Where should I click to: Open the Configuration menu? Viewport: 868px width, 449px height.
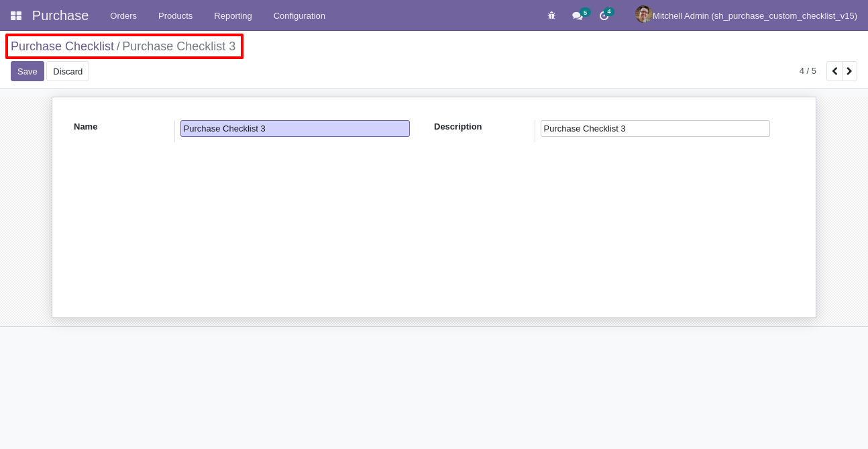click(299, 15)
